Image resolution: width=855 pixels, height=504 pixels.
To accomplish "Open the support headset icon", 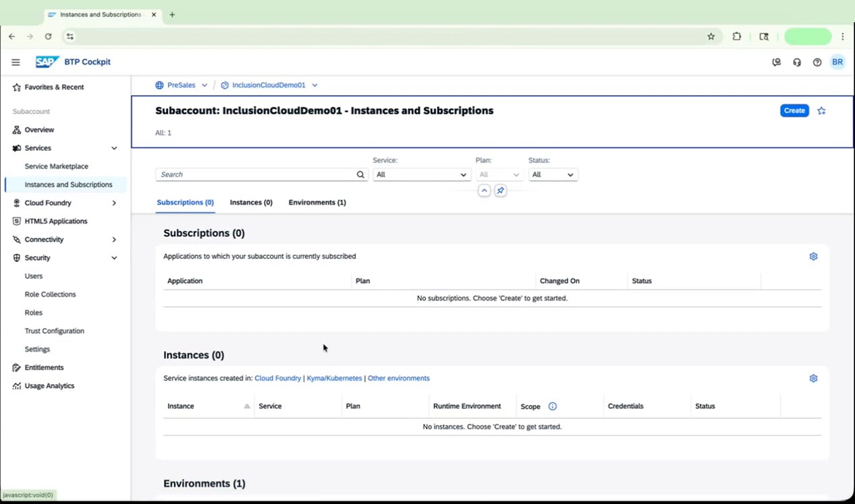I will (797, 62).
